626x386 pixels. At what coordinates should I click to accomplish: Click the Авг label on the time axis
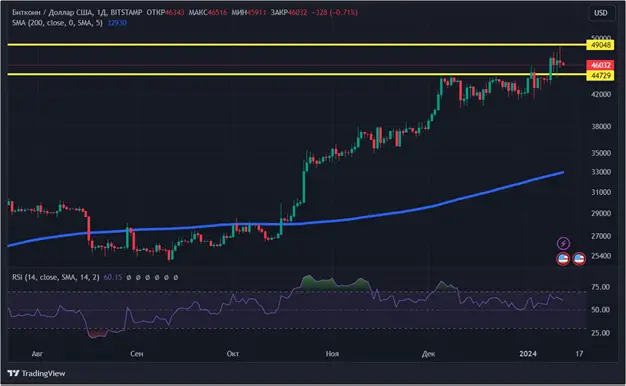tap(37, 354)
